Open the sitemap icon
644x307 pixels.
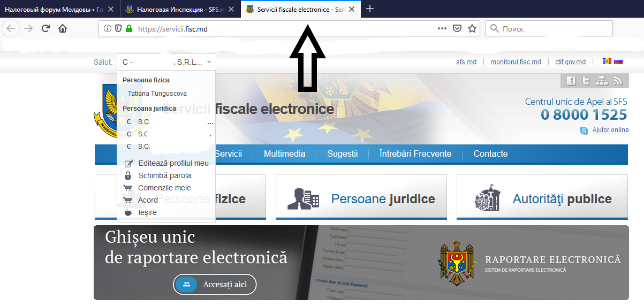click(602, 81)
